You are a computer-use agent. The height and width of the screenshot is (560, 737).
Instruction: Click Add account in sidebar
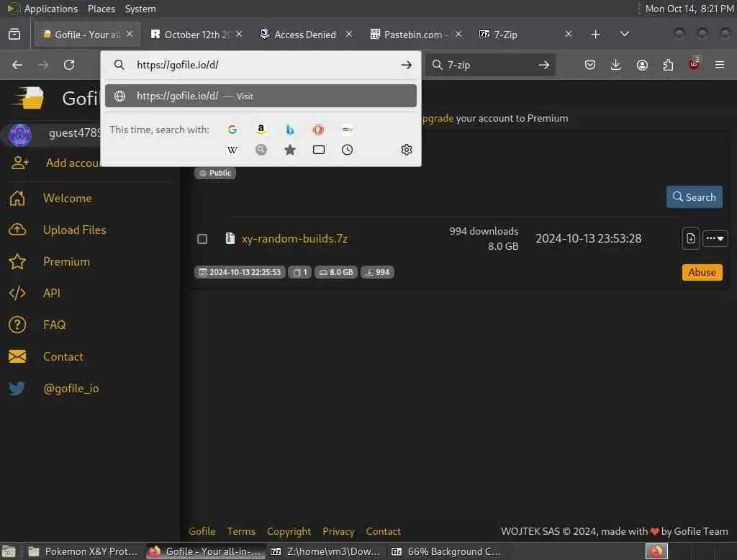point(73,163)
